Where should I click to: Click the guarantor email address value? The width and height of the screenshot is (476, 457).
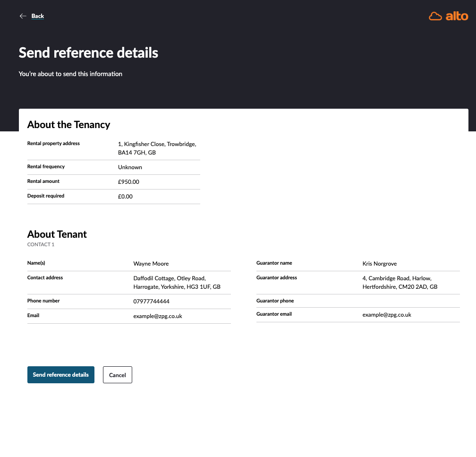click(387, 315)
